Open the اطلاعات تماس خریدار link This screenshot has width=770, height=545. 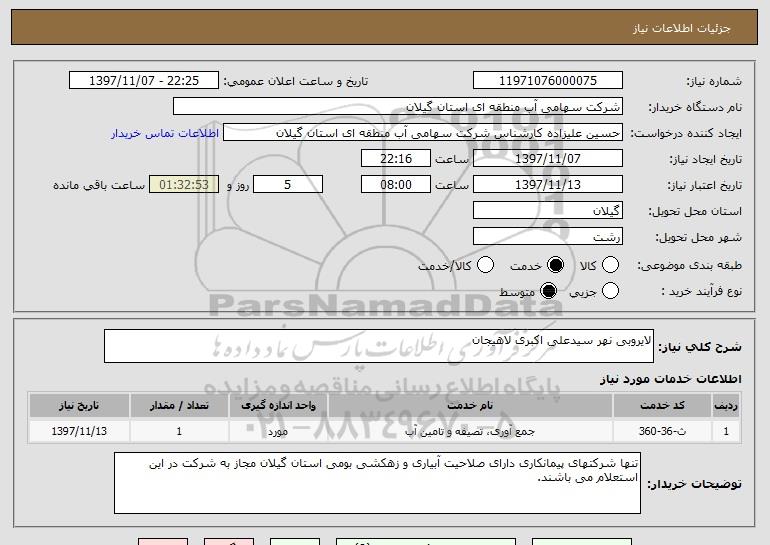coord(165,133)
